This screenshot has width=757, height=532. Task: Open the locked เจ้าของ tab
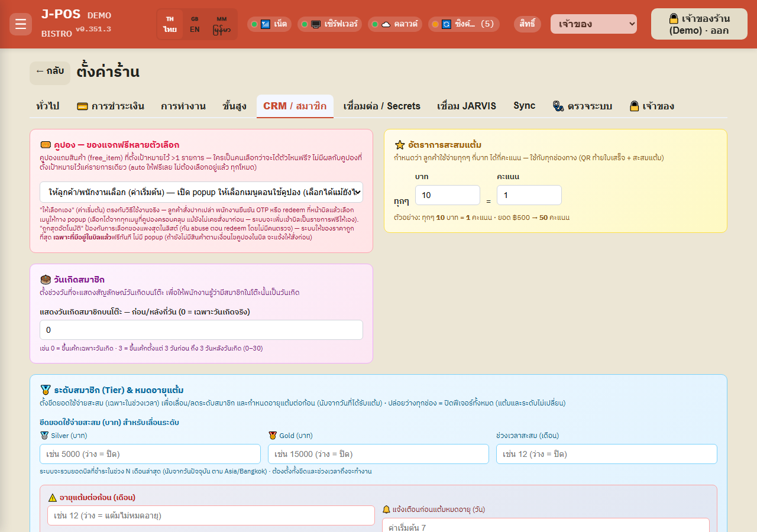coord(651,106)
